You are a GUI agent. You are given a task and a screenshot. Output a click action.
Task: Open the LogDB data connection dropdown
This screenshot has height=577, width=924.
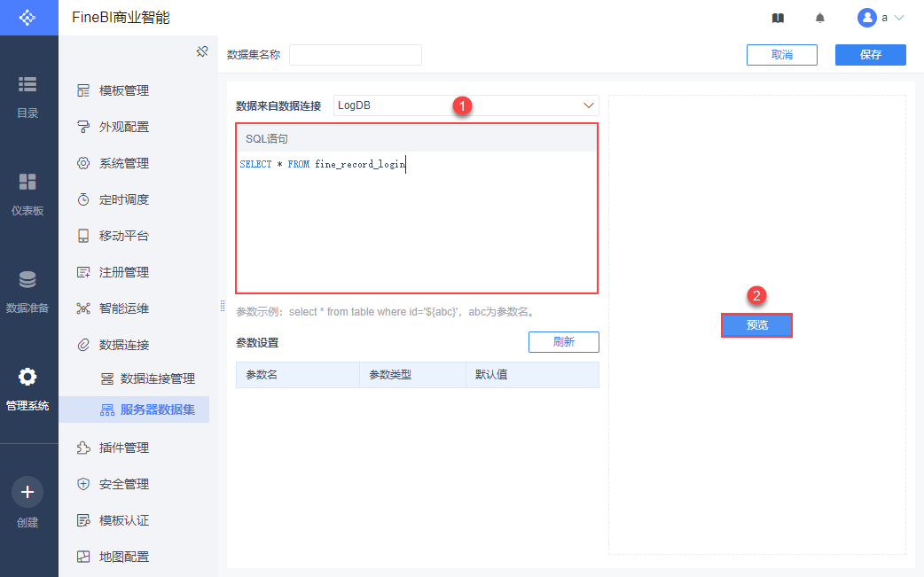(466, 105)
